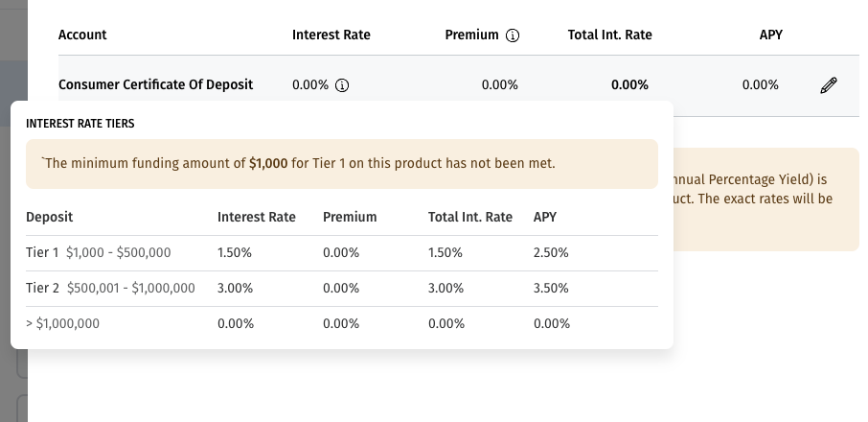868x422 pixels.
Task: Select the Account column header
Action: (82, 35)
